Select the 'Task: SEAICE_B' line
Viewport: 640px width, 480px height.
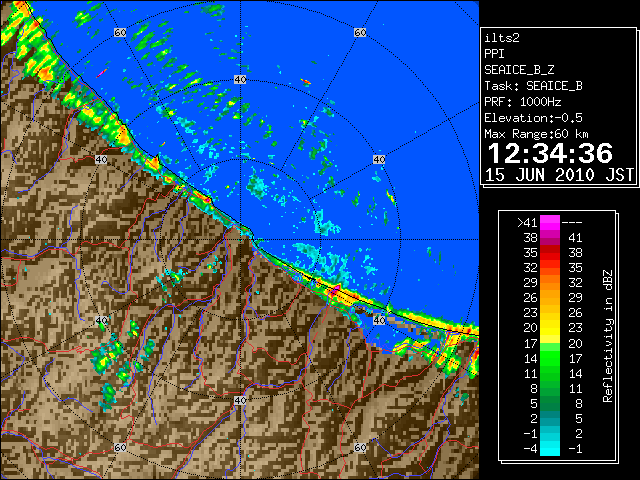[533, 86]
